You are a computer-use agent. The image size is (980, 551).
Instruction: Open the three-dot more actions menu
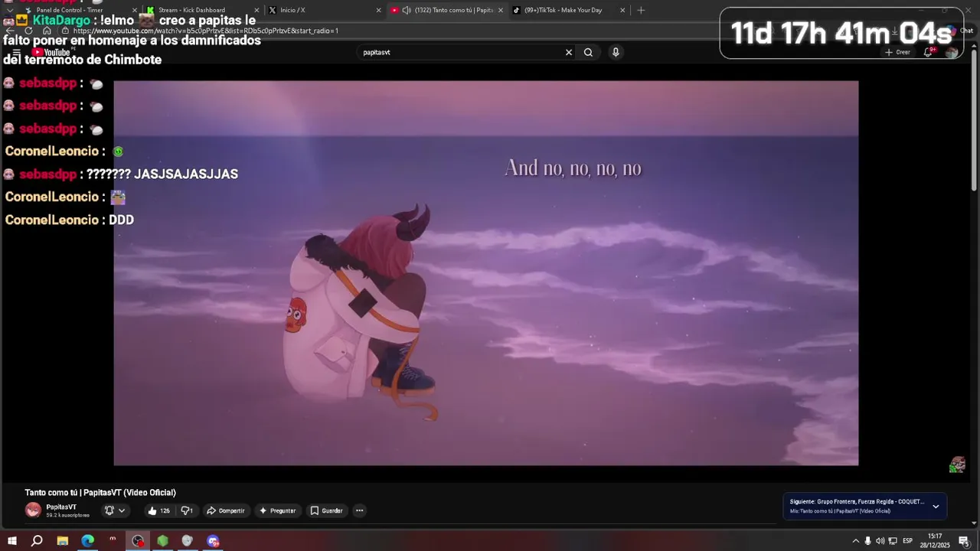(359, 510)
